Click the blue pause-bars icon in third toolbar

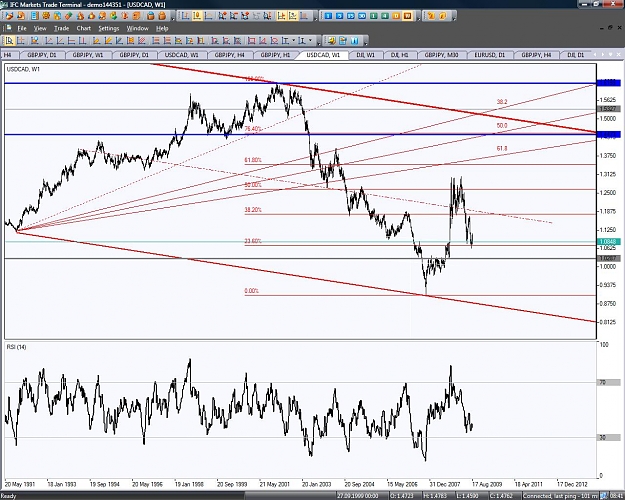[x=354, y=41]
